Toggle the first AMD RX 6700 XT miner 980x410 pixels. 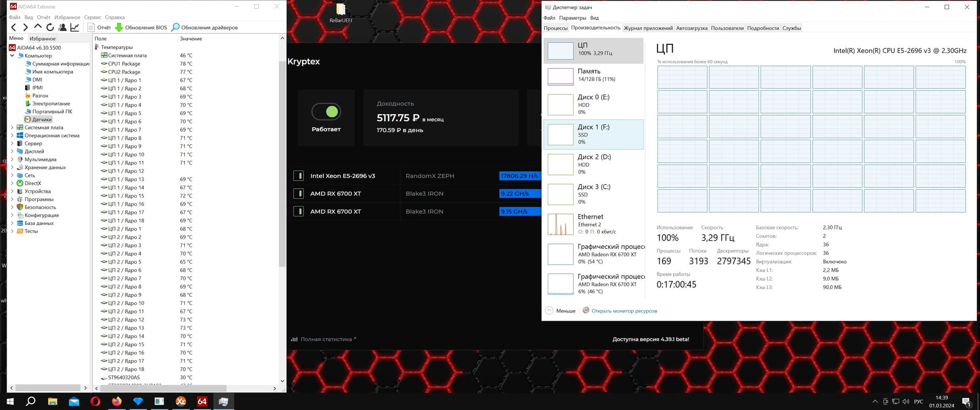(x=299, y=194)
